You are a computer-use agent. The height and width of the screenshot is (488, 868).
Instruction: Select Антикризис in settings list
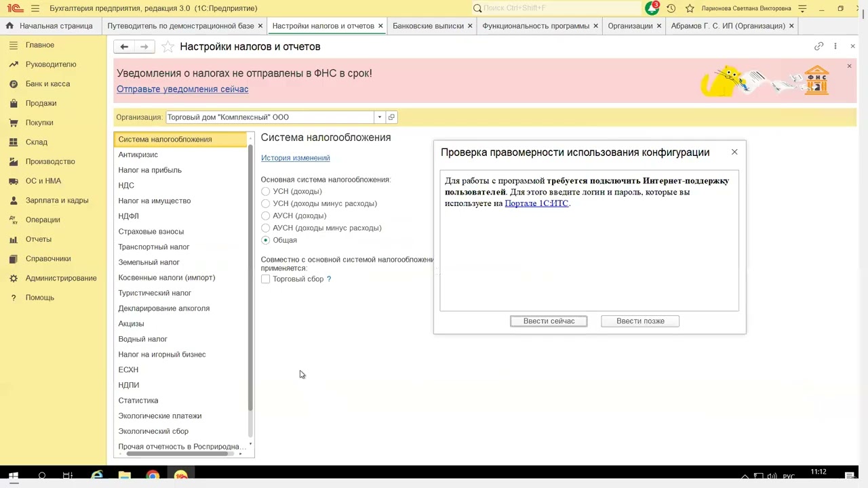click(x=180, y=155)
